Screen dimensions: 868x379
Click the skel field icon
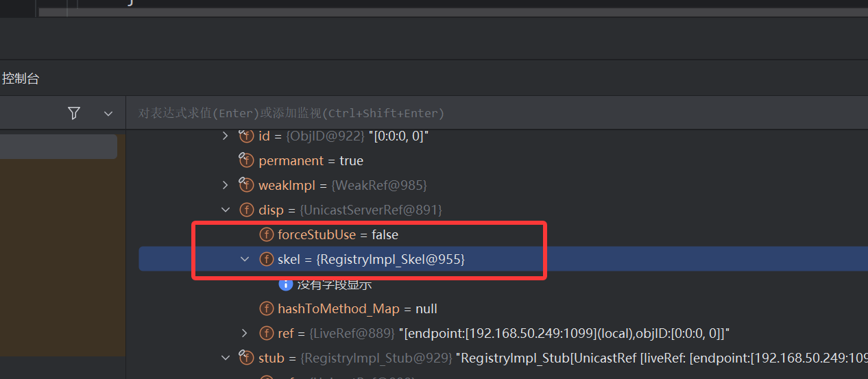point(266,259)
